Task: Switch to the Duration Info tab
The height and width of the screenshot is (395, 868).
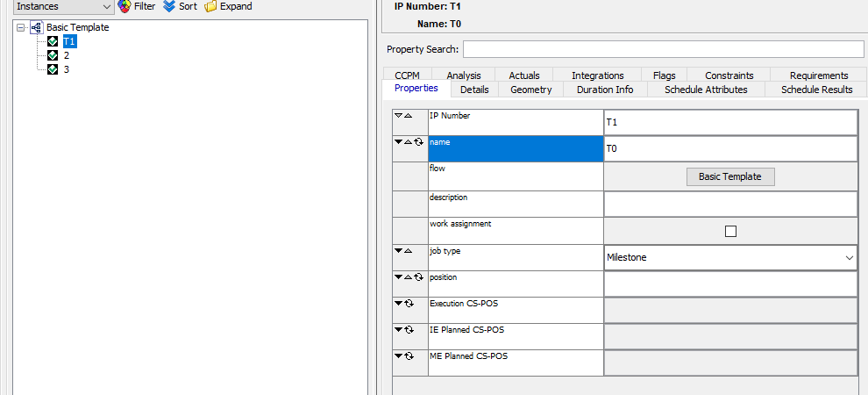Action: pyautogui.click(x=605, y=90)
